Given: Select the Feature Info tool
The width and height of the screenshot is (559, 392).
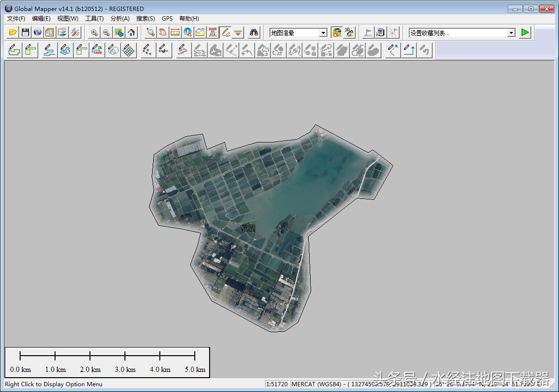Looking at the screenshot, I should (188, 33).
